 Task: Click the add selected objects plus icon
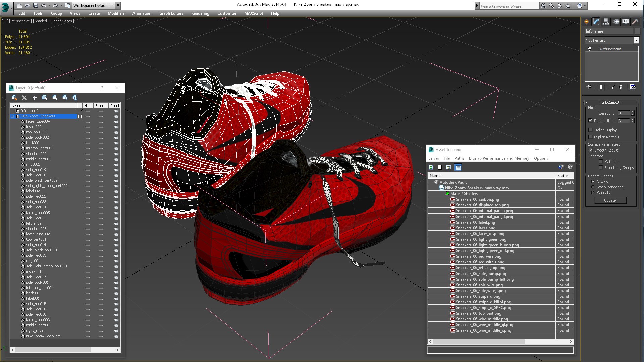coord(34,98)
